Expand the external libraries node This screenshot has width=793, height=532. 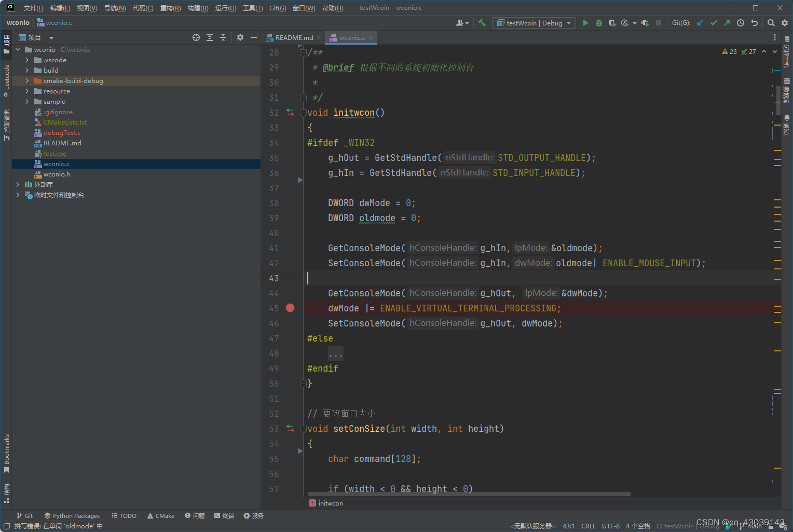pos(18,185)
